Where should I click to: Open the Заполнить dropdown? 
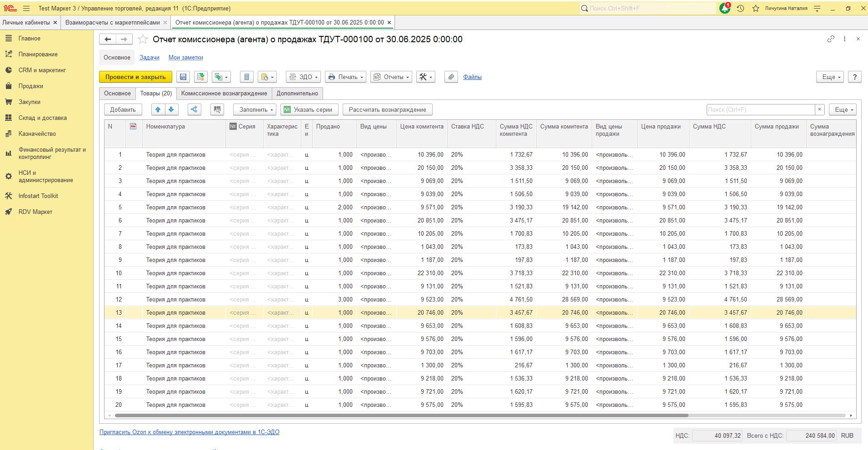255,109
